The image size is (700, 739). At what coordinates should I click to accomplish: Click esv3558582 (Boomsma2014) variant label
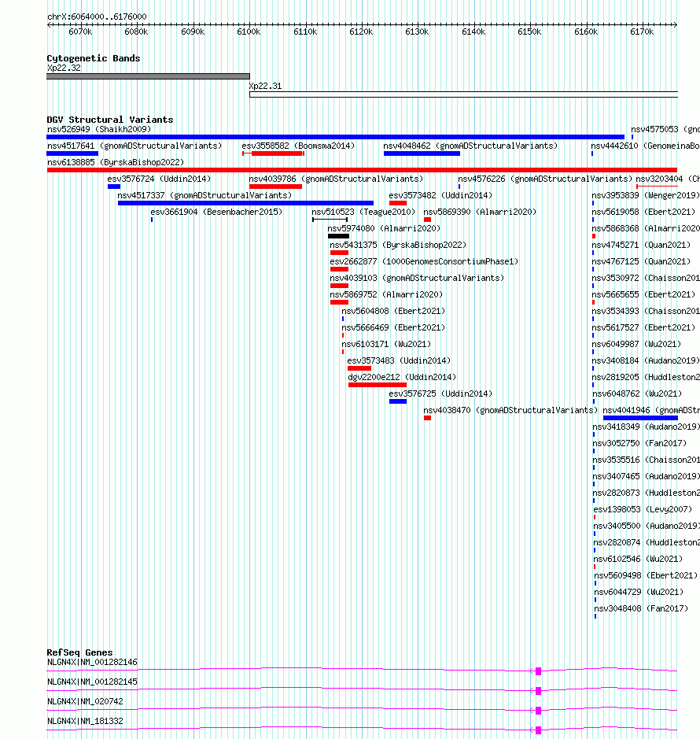pyautogui.click(x=298, y=146)
